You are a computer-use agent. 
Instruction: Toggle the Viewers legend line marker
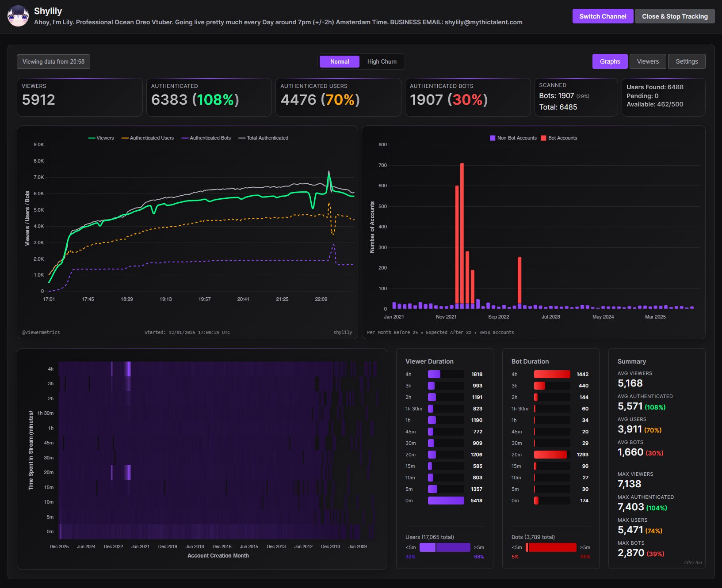(x=92, y=138)
